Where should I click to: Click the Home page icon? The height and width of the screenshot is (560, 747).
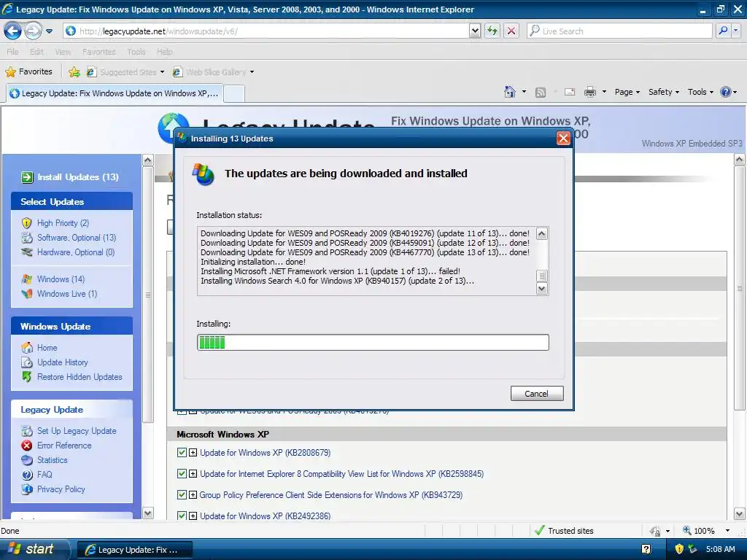510,92
